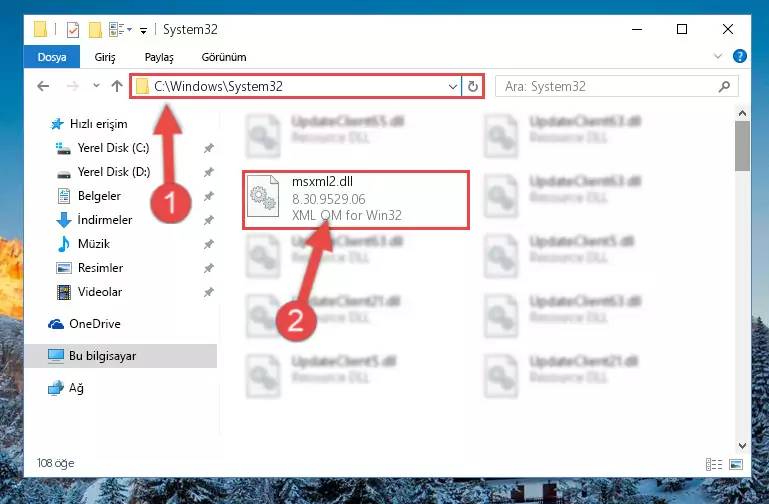
Task: Click the pin icon next to Belgeler
Action: pyautogui.click(x=209, y=196)
